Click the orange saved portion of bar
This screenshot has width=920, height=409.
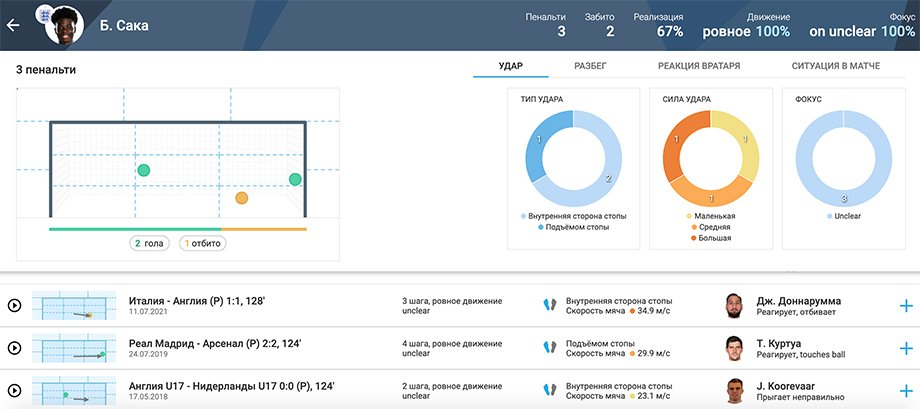[x=264, y=229]
